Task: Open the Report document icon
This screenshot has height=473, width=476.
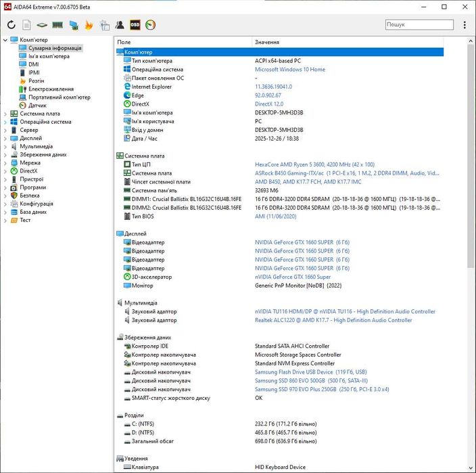Action: pos(27,25)
